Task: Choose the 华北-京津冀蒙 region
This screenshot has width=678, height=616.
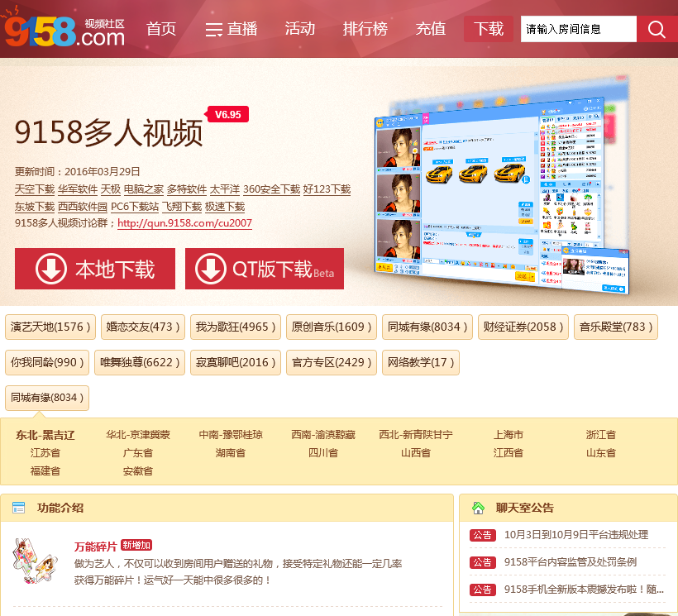Action: [x=138, y=435]
